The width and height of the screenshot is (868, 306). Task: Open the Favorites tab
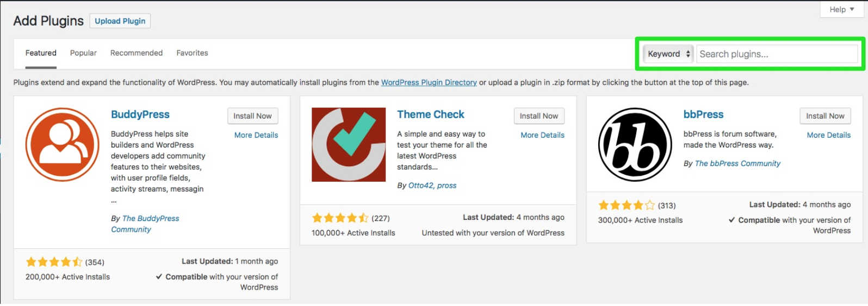(192, 53)
